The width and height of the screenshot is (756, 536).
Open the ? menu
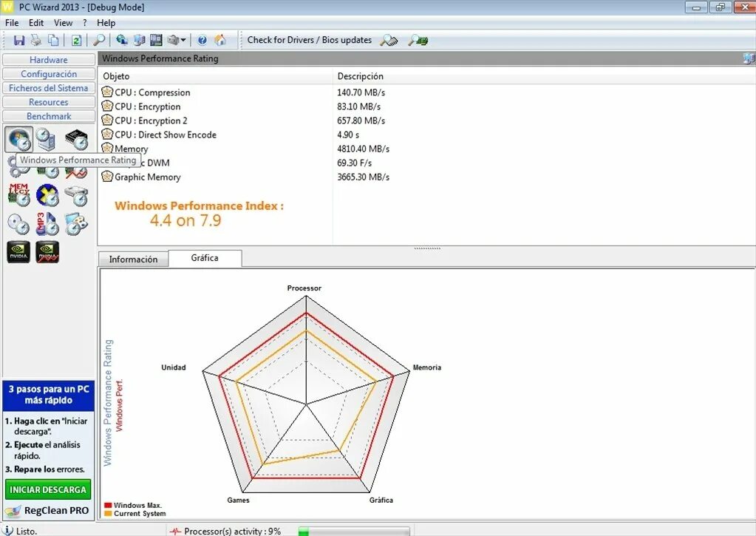(x=85, y=23)
